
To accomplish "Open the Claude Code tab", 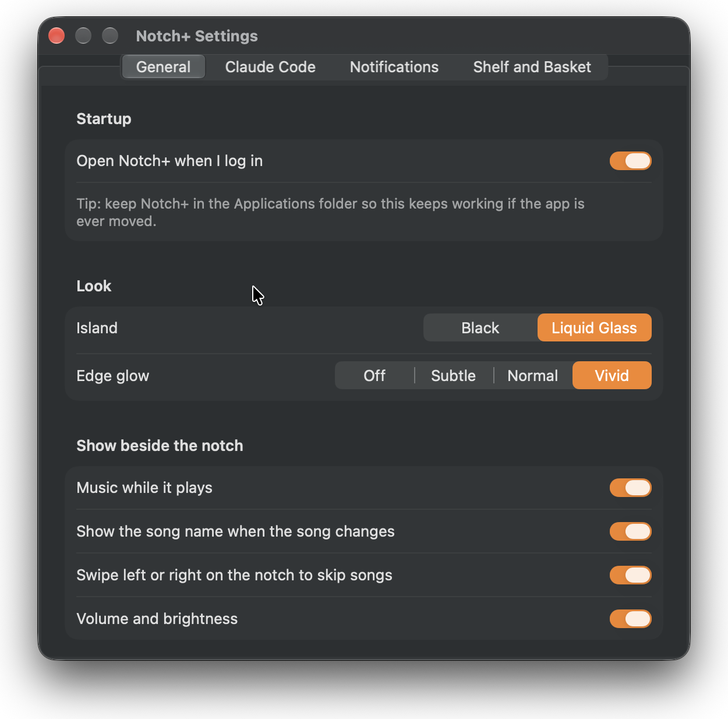I will pyautogui.click(x=270, y=67).
